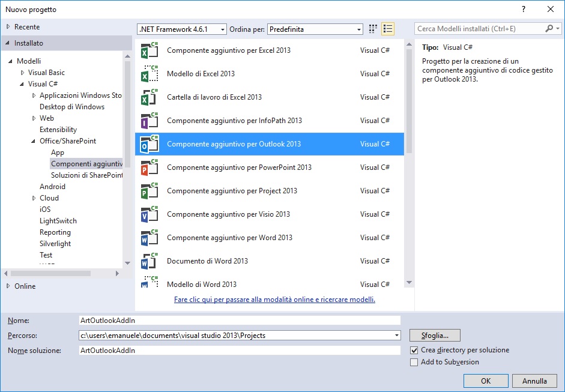Uncheck Crea directory per soluzione
Viewport: 565px width, 392px height.
414,350
